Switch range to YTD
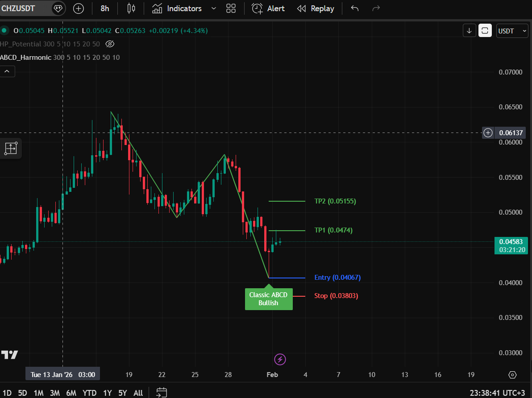The image size is (532, 398). tap(90, 393)
